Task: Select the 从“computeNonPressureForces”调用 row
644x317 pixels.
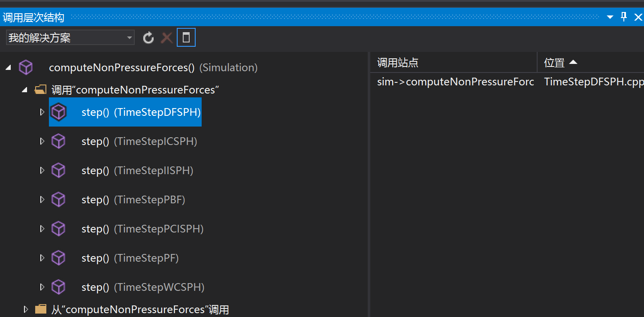Action: pos(140,309)
